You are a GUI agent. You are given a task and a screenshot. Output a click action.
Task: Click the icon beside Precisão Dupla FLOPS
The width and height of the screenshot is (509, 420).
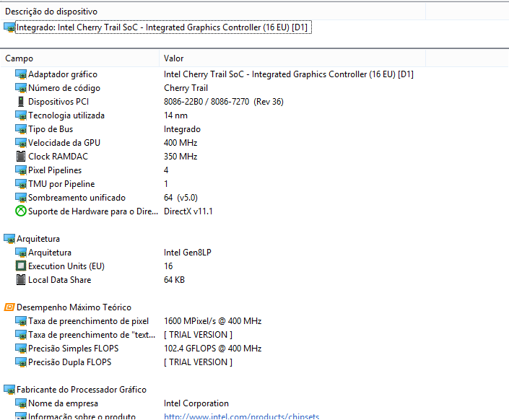pyautogui.click(x=21, y=362)
